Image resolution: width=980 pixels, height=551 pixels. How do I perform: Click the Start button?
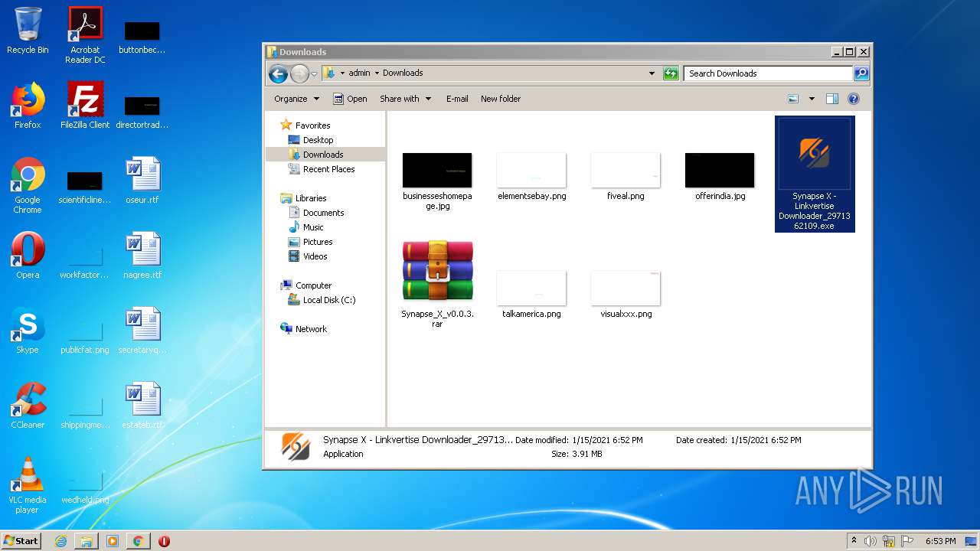pos(21,541)
